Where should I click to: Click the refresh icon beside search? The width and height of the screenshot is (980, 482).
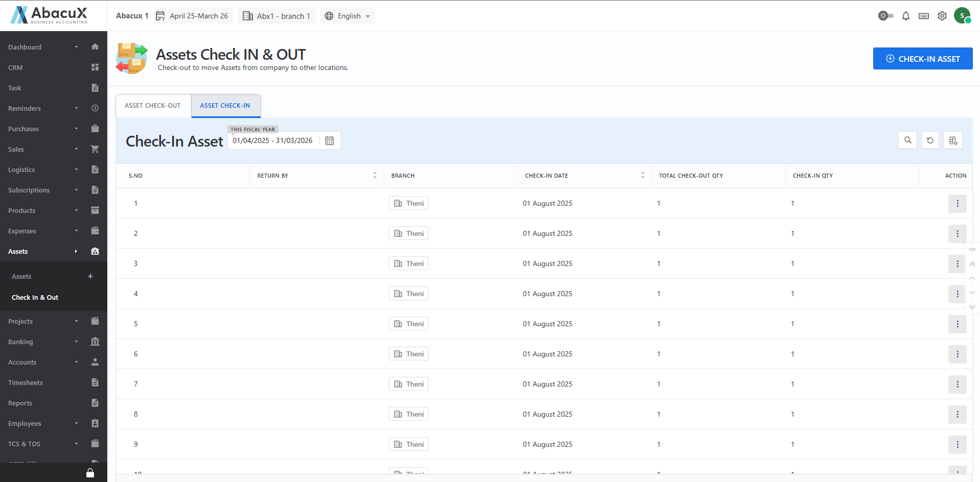930,140
